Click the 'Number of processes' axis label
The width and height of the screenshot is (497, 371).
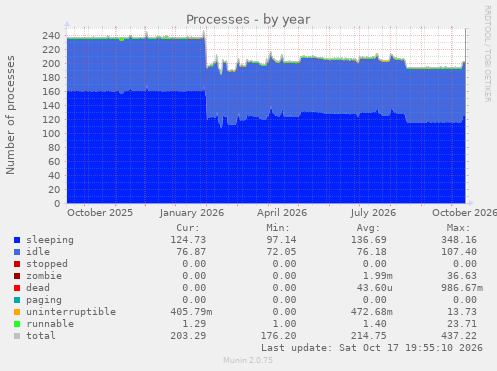click(10, 115)
